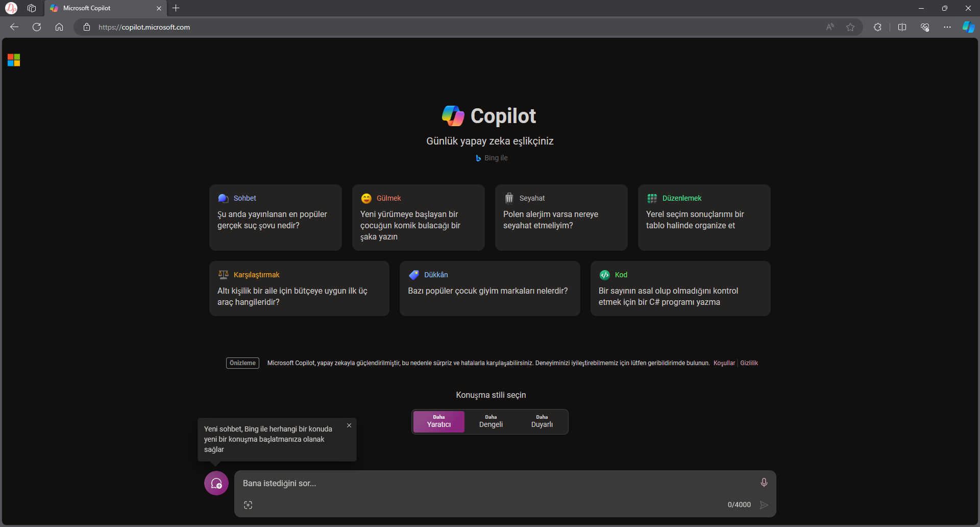Click the Konuşma stili seçin heading

tap(491, 395)
